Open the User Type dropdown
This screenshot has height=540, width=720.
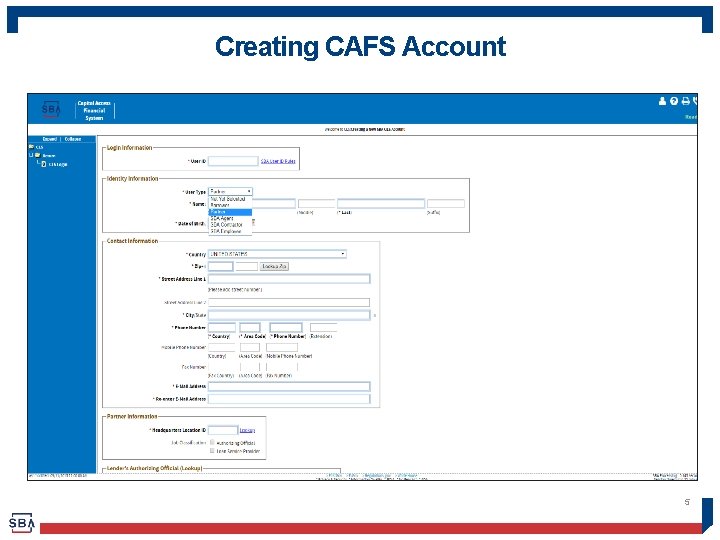[230, 191]
